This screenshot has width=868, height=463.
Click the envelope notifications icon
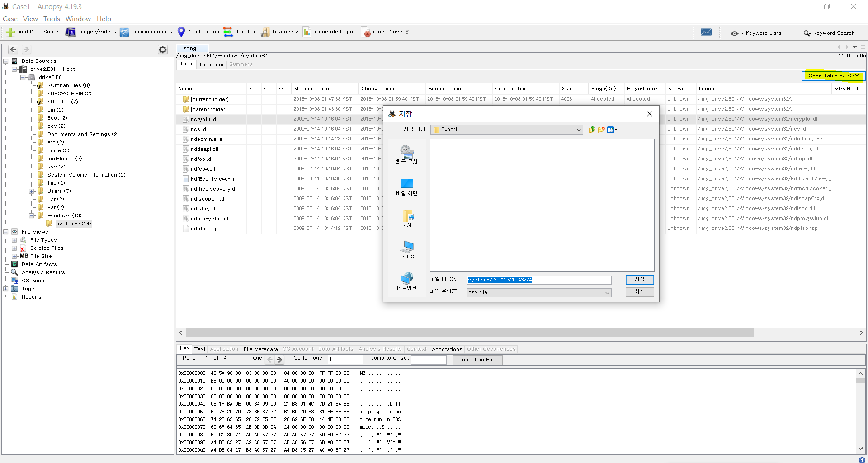point(706,32)
